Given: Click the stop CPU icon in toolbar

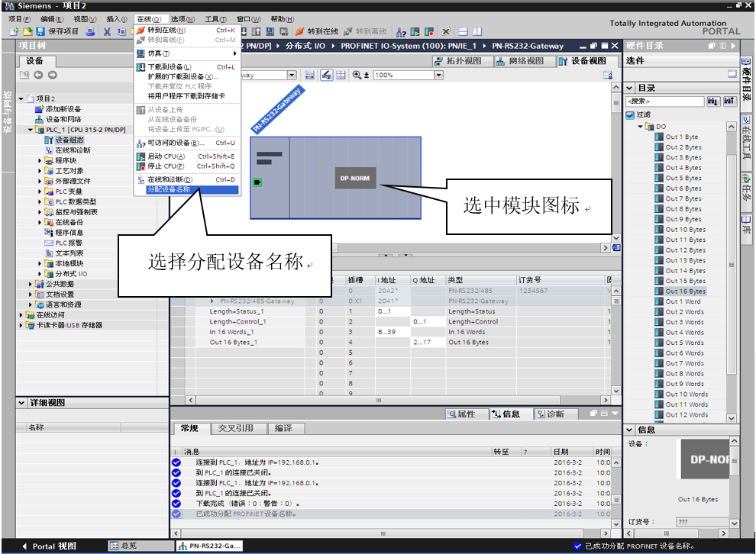Looking at the screenshot, I should 429,32.
